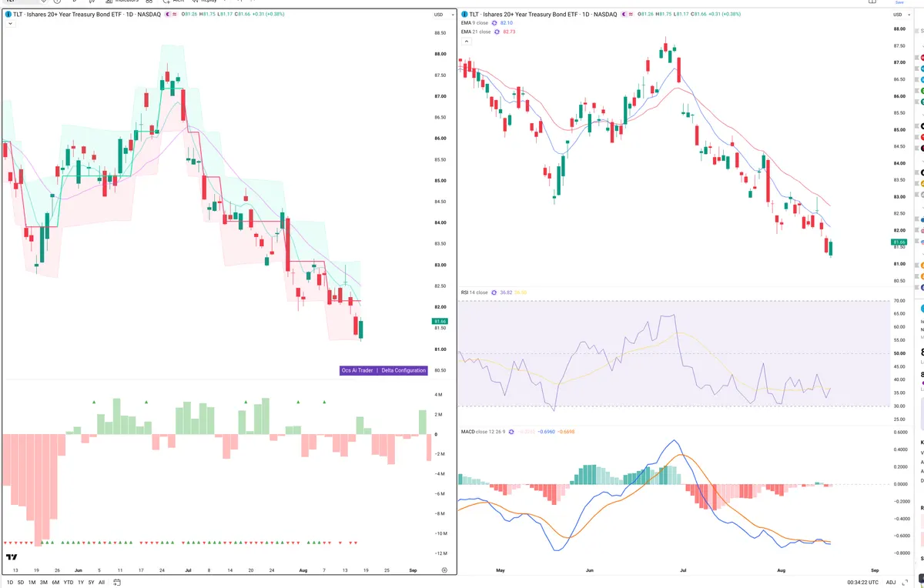This screenshot has height=588, width=924.
Task: Click Jun on left chart time axis
Action: pyautogui.click(x=78, y=570)
